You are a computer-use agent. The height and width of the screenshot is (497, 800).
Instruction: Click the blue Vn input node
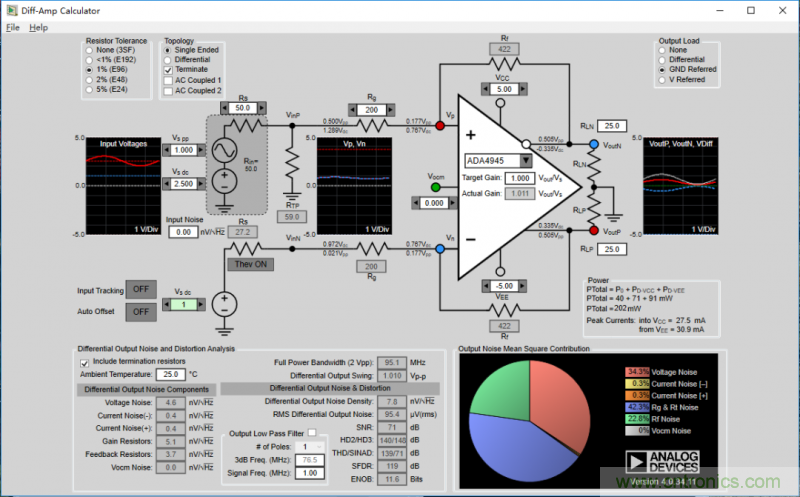437,246
